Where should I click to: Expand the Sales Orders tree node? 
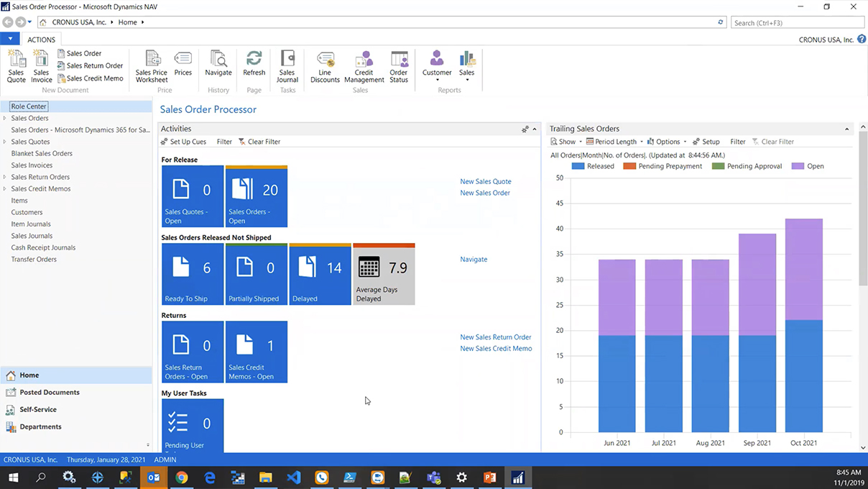point(5,118)
